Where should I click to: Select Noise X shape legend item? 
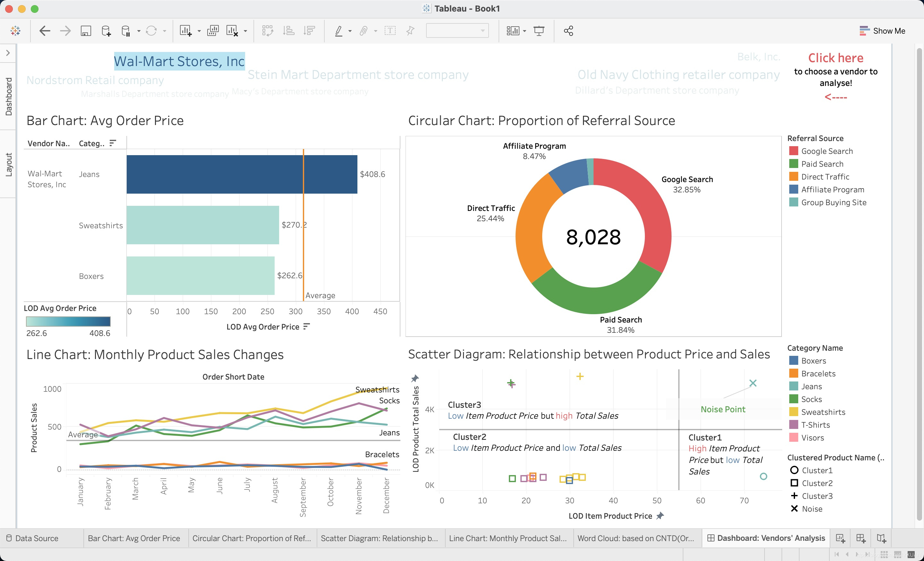click(x=807, y=508)
